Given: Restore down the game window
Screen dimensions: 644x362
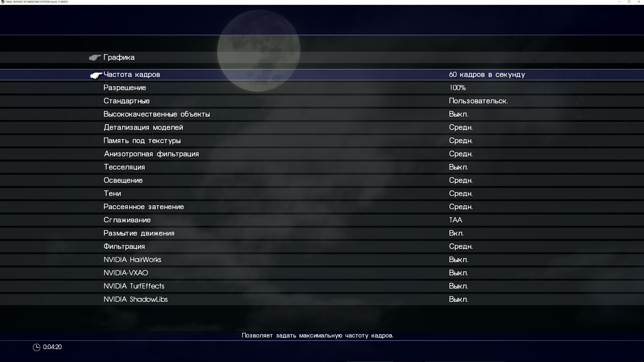Looking at the screenshot, I should pos(629,2).
